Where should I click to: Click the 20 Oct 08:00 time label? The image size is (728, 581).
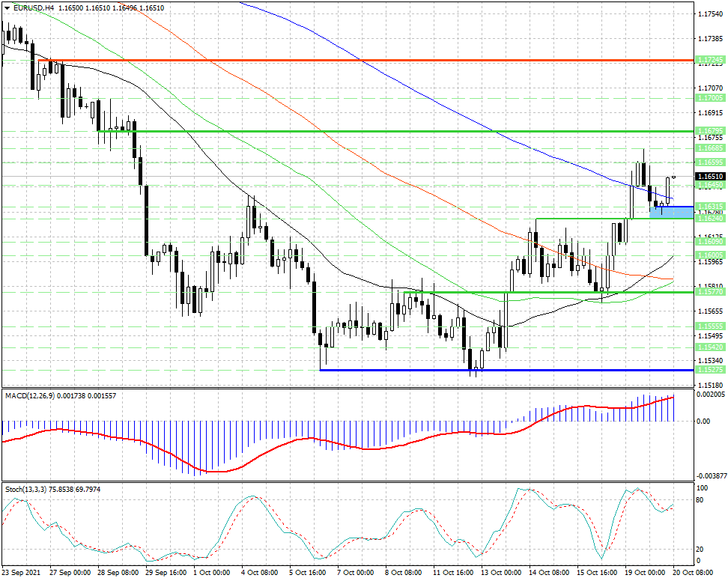click(x=694, y=573)
